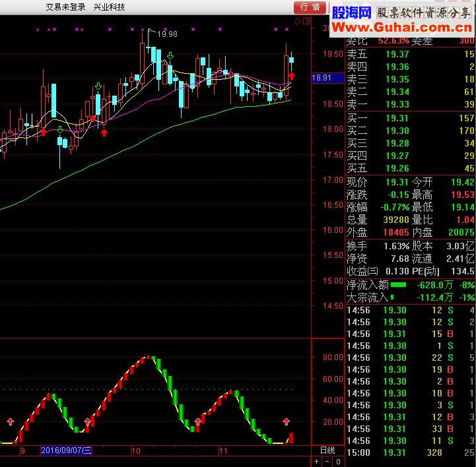Select the 卖三 19.35 ask row
Viewport: 476px width, 467px height.
click(x=411, y=79)
